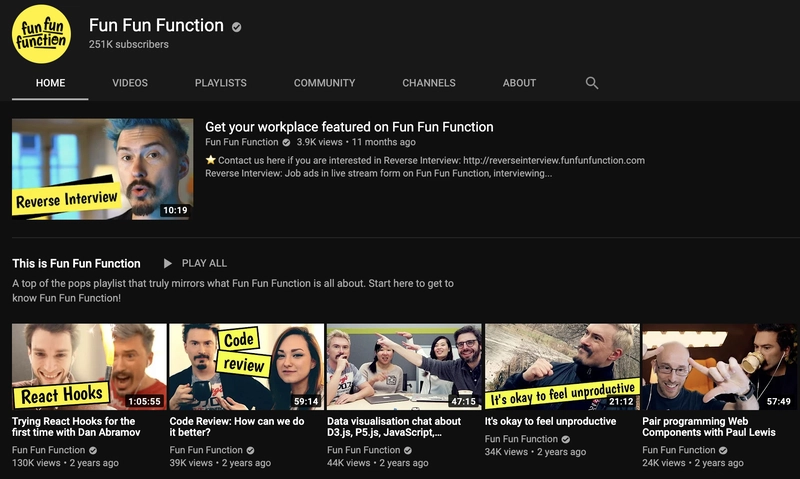Click the '44K views • 2 years ago' text
Viewport: 800px width, 479px height.
coord(378,463)
